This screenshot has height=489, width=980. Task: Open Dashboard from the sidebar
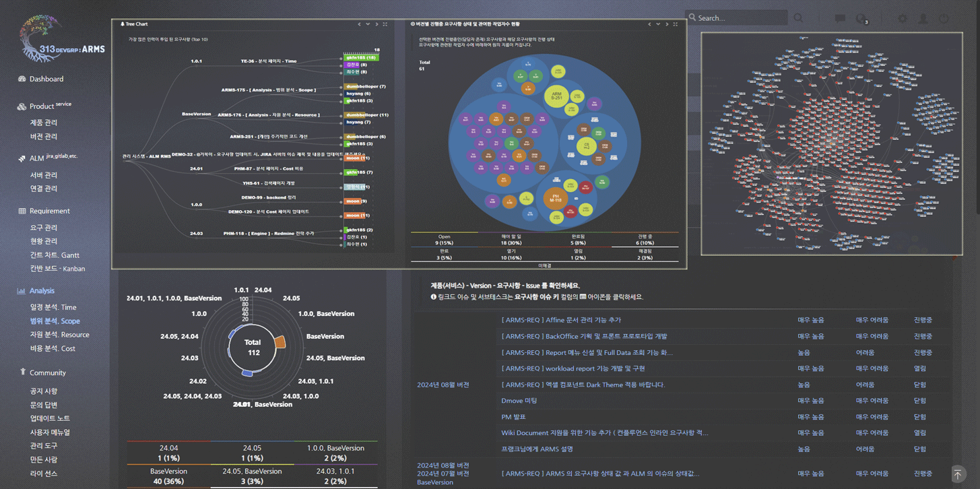(x=46, y=79)
